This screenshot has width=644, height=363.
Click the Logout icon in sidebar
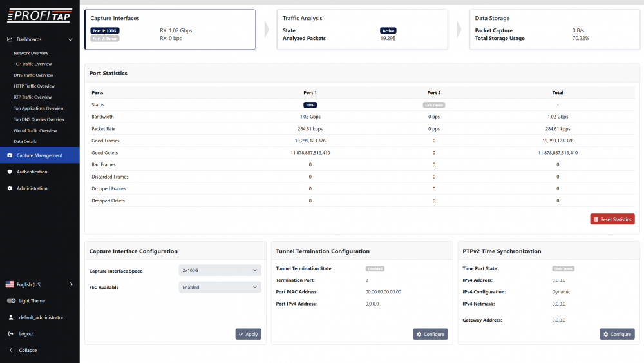11,334
